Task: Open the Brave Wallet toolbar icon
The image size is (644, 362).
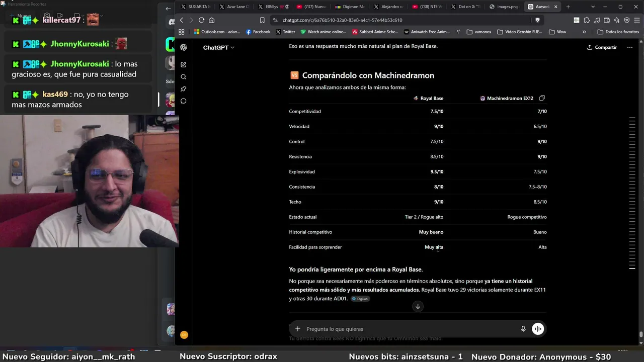Action: click(x=607, y=20)
